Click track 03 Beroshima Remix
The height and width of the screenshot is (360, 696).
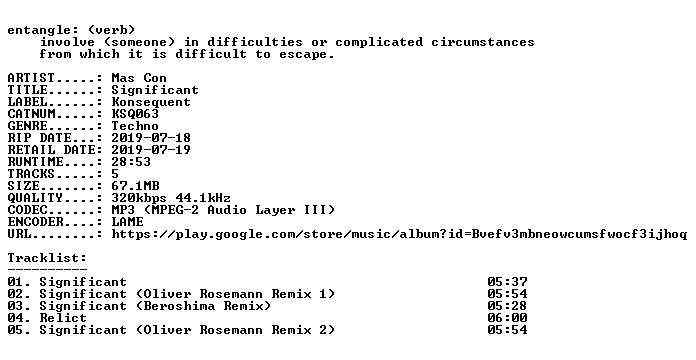(139, 306)
